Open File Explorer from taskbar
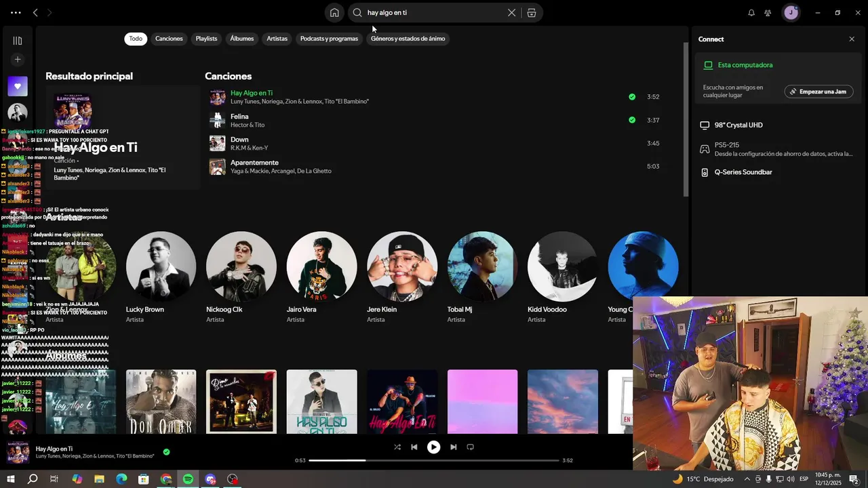This screenshot has width=868, height=488. 99,479
